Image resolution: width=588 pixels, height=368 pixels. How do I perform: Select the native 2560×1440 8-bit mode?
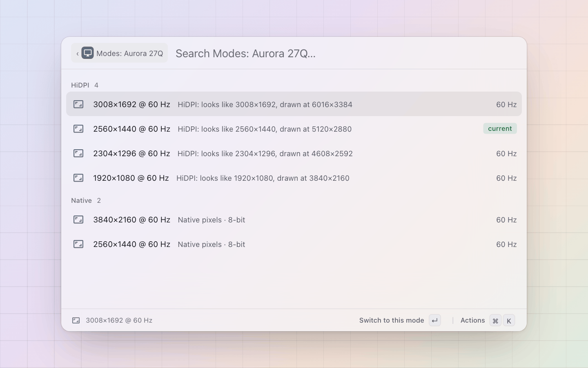click(x=294, y=244)
